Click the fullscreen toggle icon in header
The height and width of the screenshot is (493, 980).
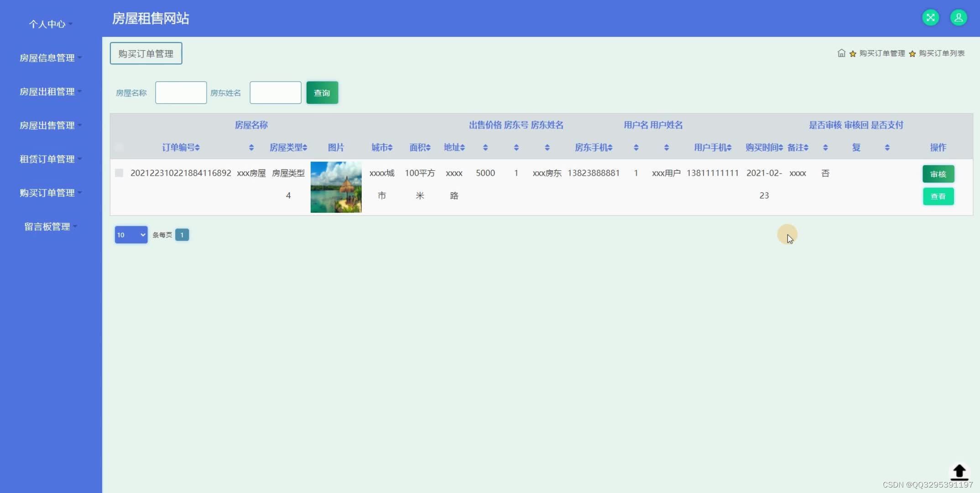click(x=931, y=18)
